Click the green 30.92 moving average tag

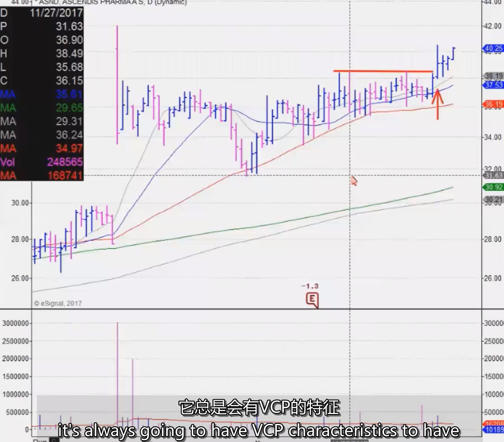(493, 187)
